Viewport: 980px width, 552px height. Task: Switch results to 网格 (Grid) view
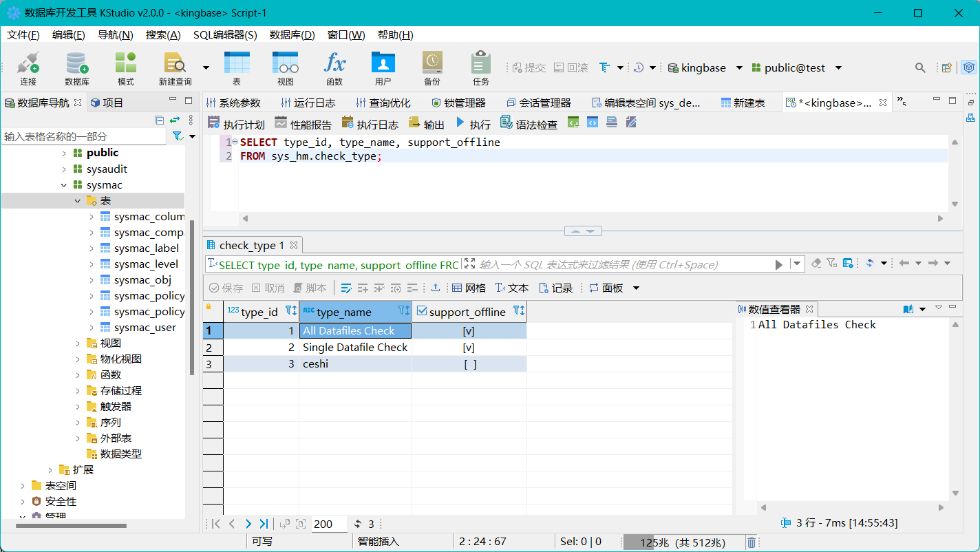point(469,288)
